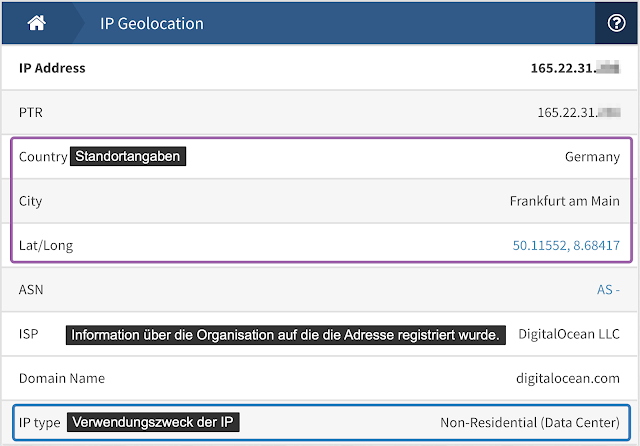Screen dimensions: 640x446
Task: Open the help question mark icon
Action: point(617,22)
